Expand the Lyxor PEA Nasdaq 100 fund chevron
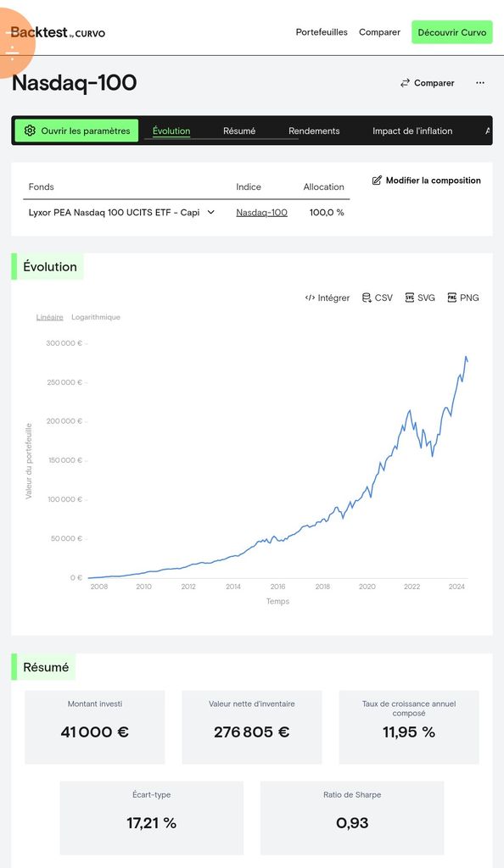The image size is (504, 868). point(211,212)
